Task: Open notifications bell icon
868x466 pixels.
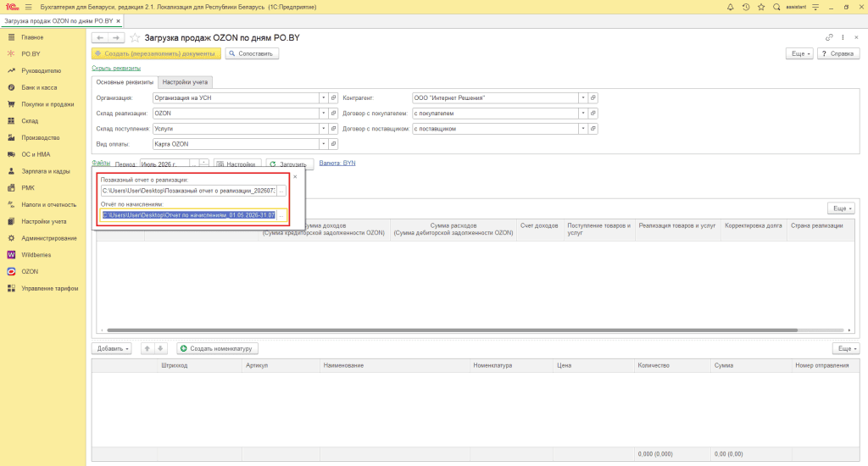Action: click(730, 7)
